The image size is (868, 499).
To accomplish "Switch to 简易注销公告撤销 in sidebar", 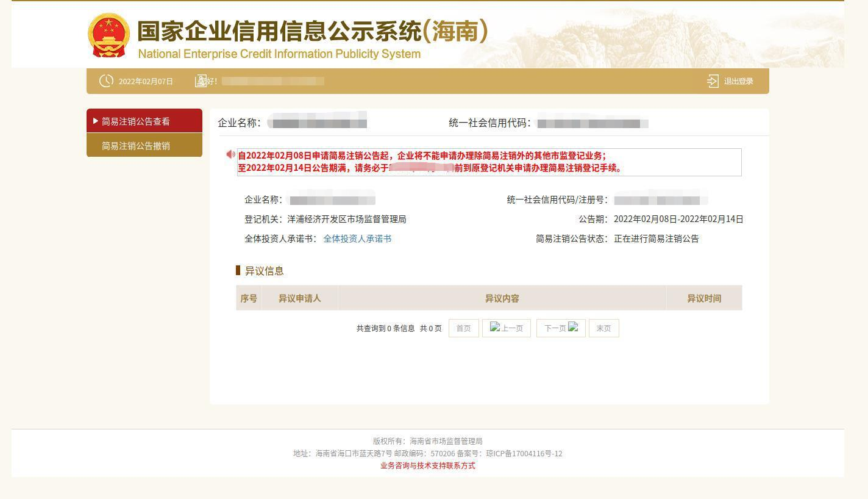I will pos(136,146).
